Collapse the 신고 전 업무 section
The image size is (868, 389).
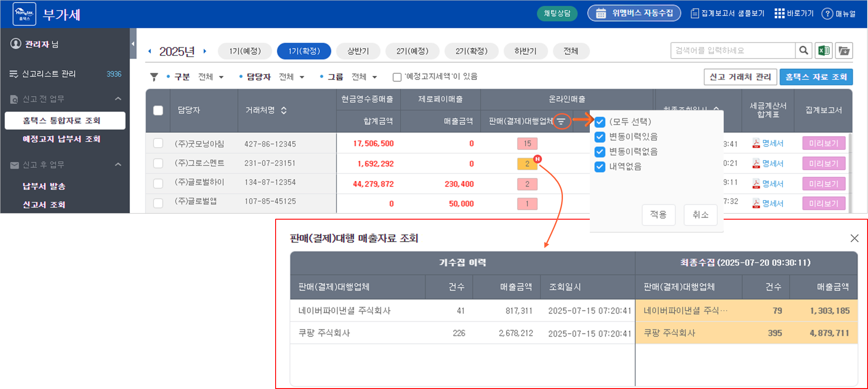(x=118, y=99)
